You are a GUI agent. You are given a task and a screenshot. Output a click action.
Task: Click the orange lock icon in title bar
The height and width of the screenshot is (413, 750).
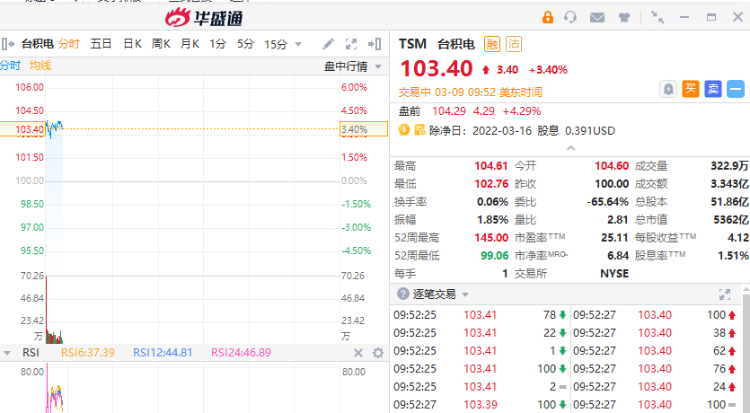tap(547, 17)
